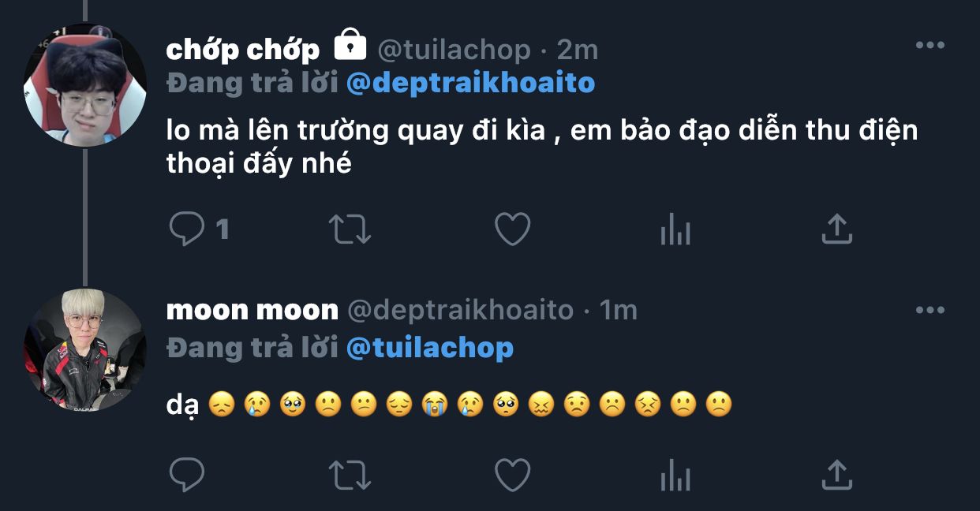
Task: Click the chớp chớp display name
Action: pyautogui.click(x=243, y=50)
